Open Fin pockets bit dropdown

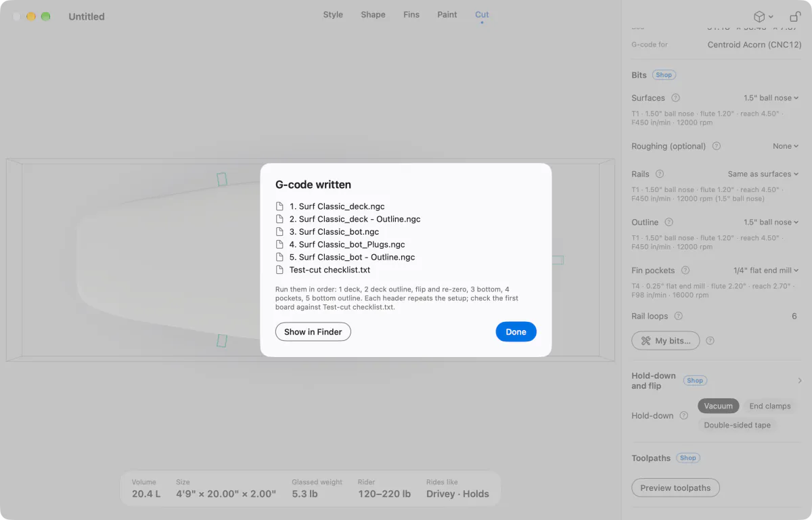(766, 270)
